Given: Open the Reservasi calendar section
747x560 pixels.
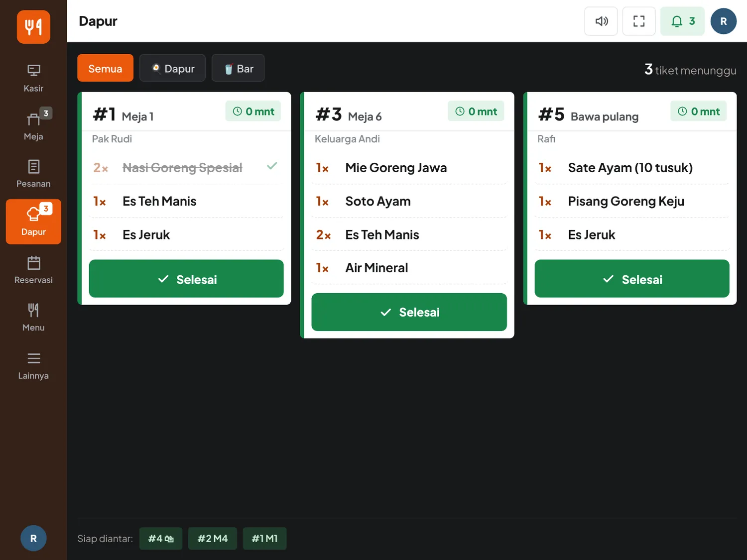Looking at the screenshot, I should 33,270.
